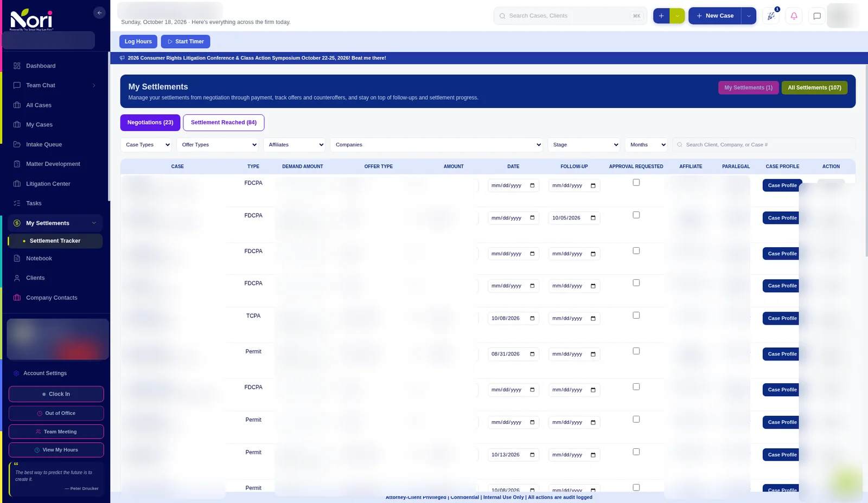Click the Account Settings gear icon
The height and width of the screenshot is (503, 868).
pyautogui.click(x=16, y=373)
